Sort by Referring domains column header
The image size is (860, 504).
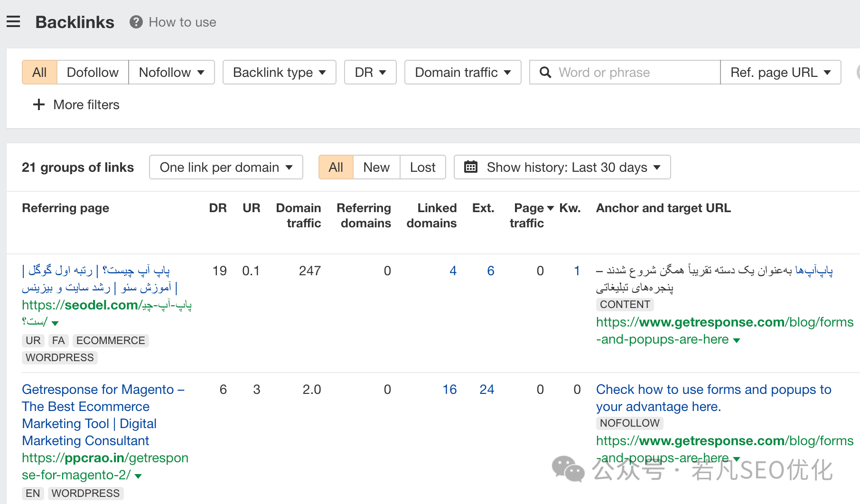click(364, 215)
